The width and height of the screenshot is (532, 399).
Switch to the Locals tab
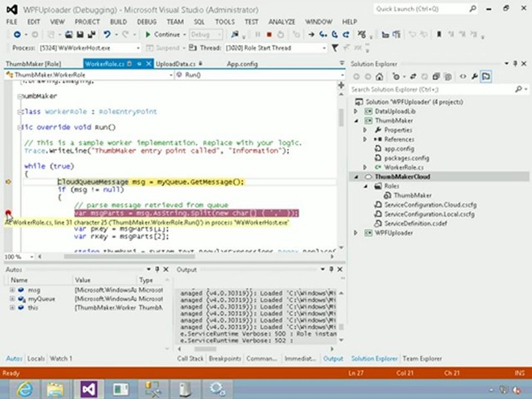(36, 359)
